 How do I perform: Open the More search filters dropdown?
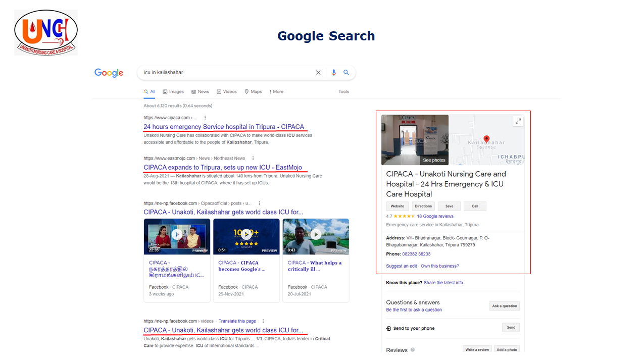click(276, 92)
